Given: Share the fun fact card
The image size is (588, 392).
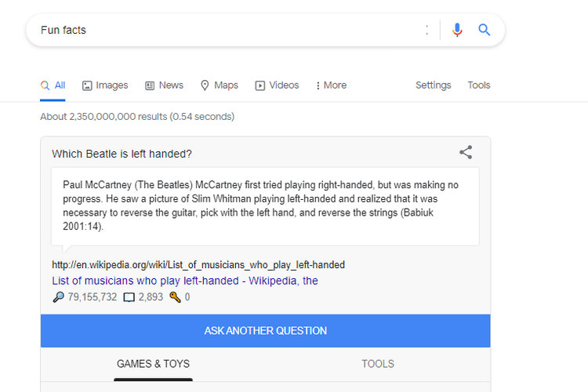Looking at the screenshot, I should click(x=466, y=152).
